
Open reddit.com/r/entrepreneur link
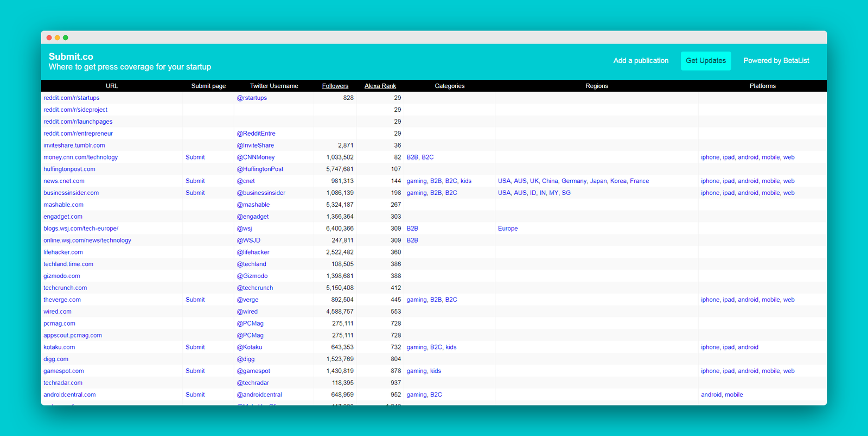click(x=78, y=134)
